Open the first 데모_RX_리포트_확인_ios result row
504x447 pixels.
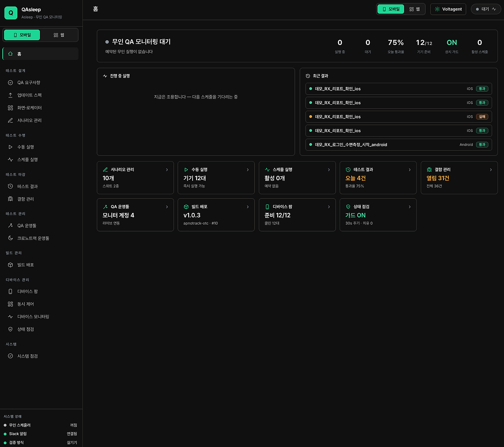398,89
